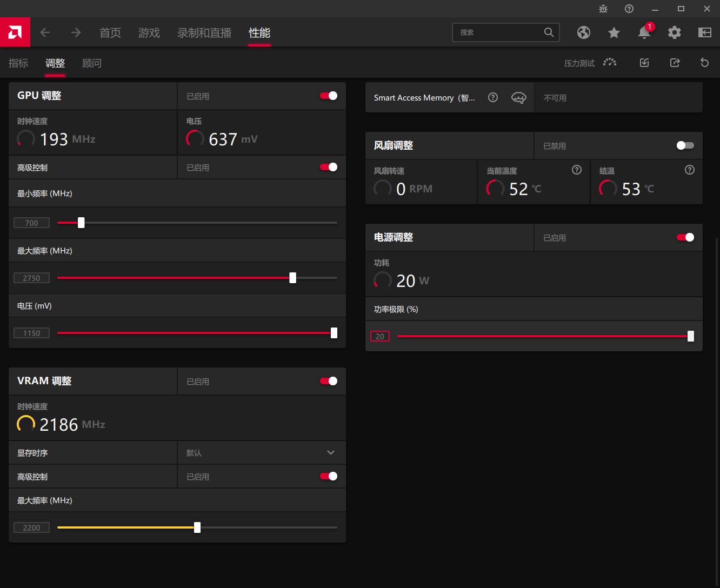The height and width of the screenshot is (588, 720).
Task: Open favorites star icon
Action: click(x=614, y=32)
